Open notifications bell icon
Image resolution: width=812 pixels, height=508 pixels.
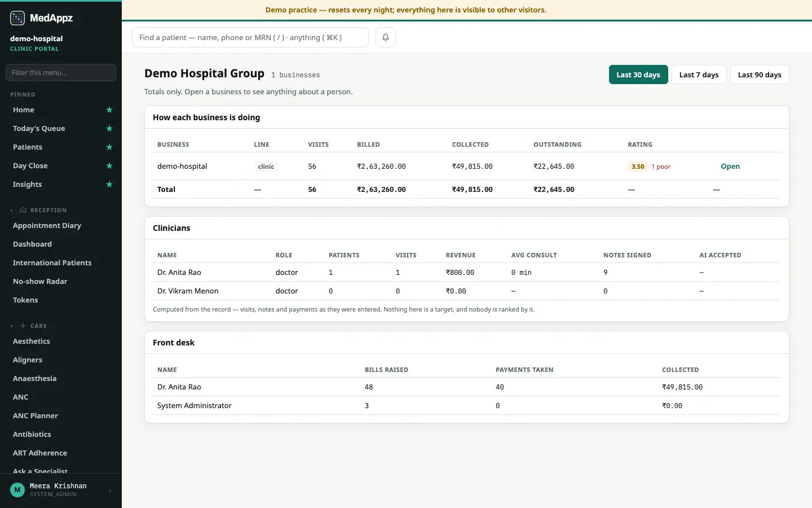pos(386,37)
